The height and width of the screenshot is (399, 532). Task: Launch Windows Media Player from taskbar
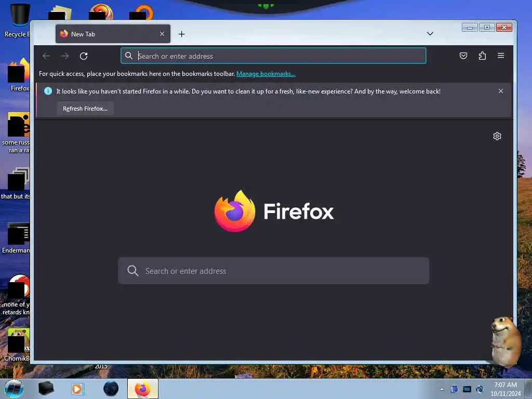point(77,389)
